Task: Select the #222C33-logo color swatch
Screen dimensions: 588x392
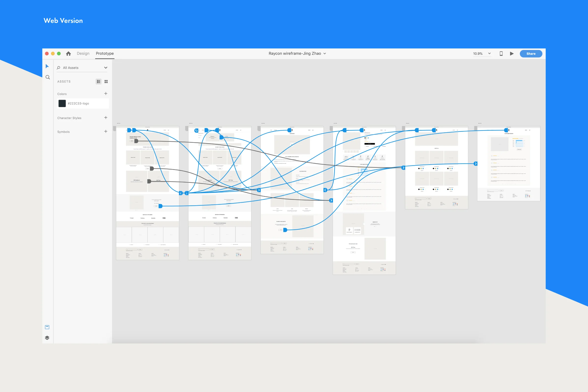Action: coord(62,103)
